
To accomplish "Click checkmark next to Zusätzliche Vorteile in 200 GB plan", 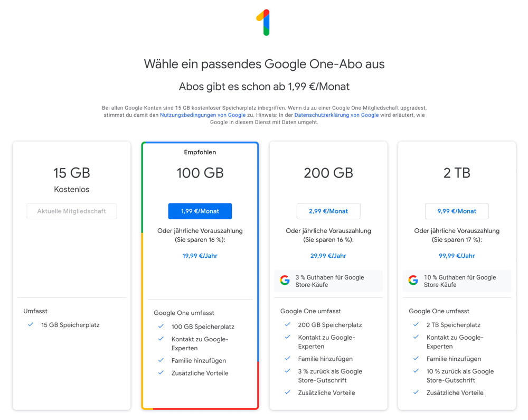I will point(288,392).
